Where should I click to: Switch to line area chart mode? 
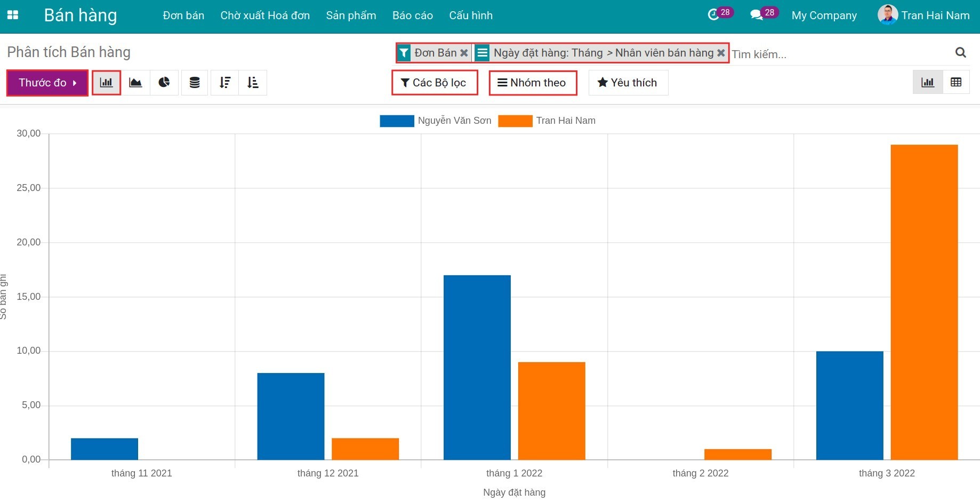click(135, 83)
